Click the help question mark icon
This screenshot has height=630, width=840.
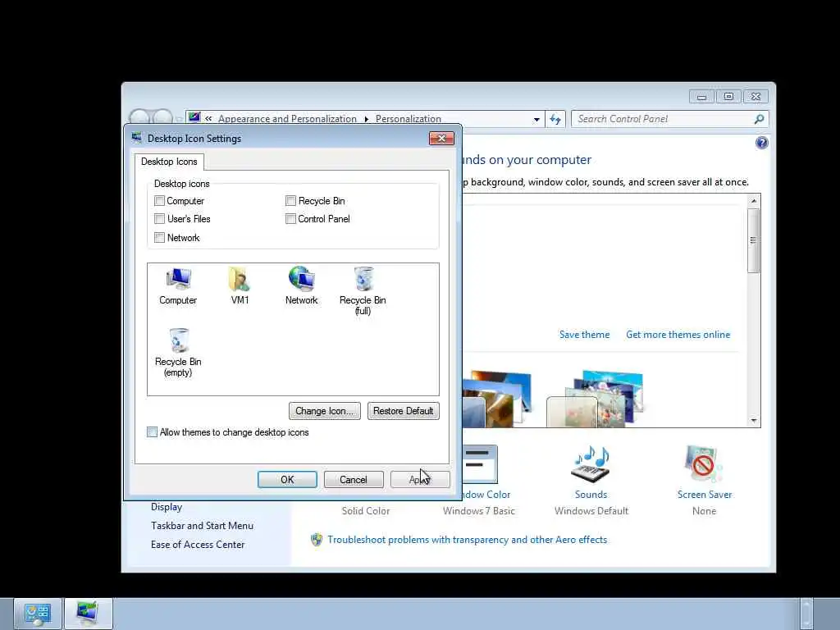click(761, 143)
